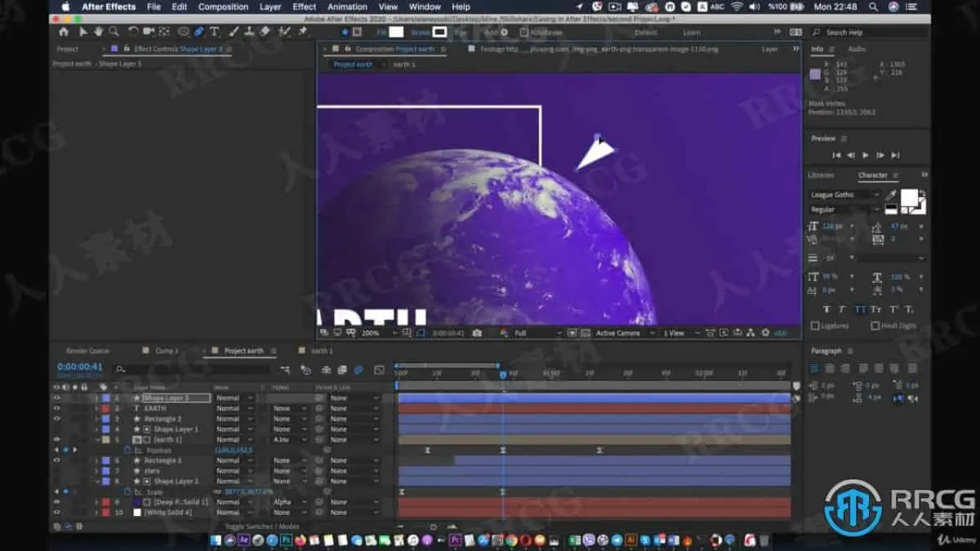Jump to the first frame in Preview
This screenshot has height=551, width=980.
(836, 155)
